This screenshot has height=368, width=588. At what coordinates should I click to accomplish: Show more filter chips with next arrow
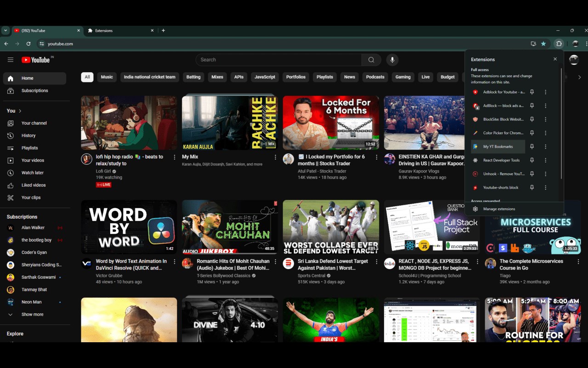pos(579,77)
